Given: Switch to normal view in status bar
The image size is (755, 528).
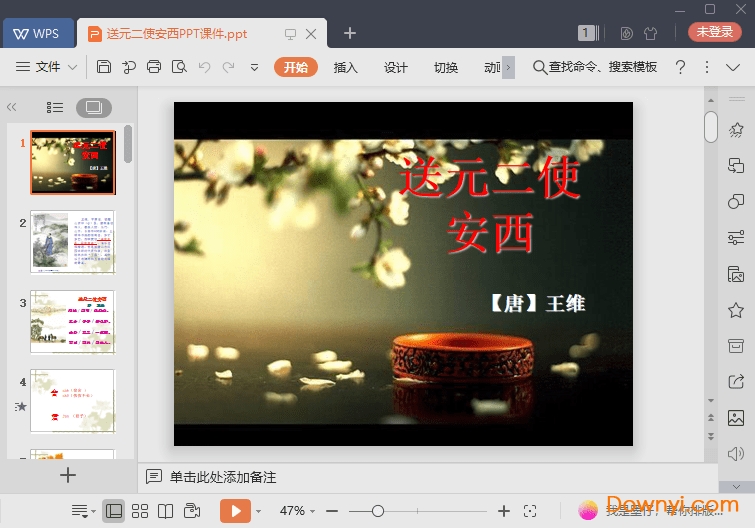Looking at the screenshot, I should [x=114, y=511].
